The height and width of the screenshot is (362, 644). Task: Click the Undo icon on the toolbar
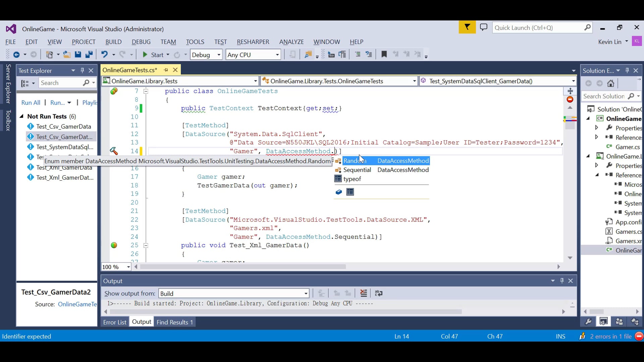(x=105, y=54)
